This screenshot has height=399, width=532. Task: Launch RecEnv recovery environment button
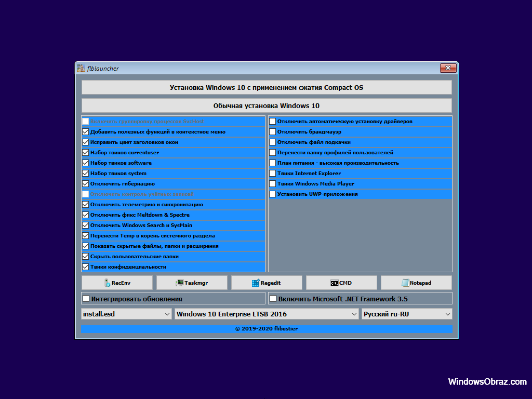(x=117, y=283)
